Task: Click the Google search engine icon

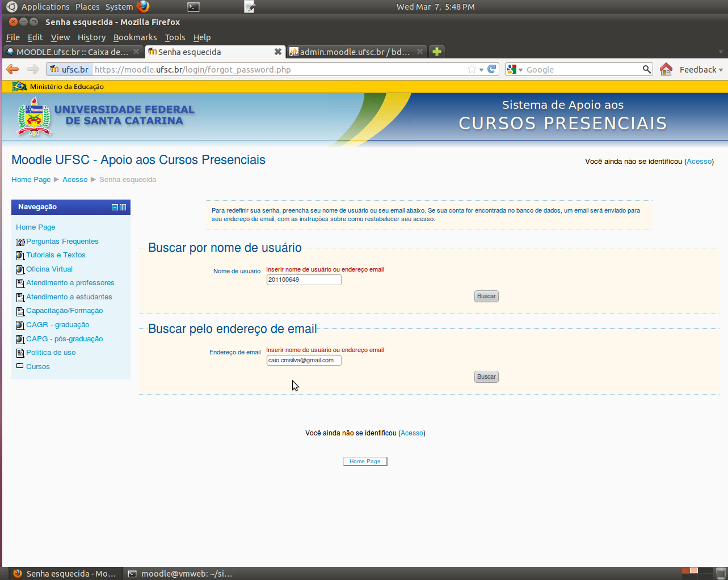Action: click(x=512, y=69)
